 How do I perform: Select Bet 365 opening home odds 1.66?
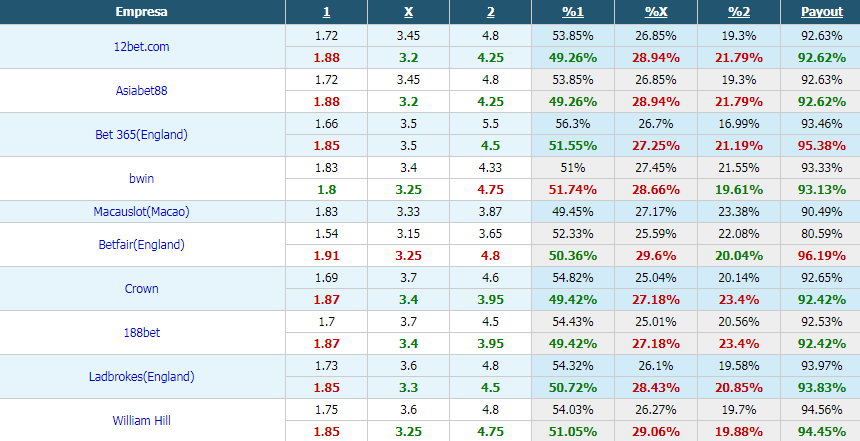tap(326, 124)
